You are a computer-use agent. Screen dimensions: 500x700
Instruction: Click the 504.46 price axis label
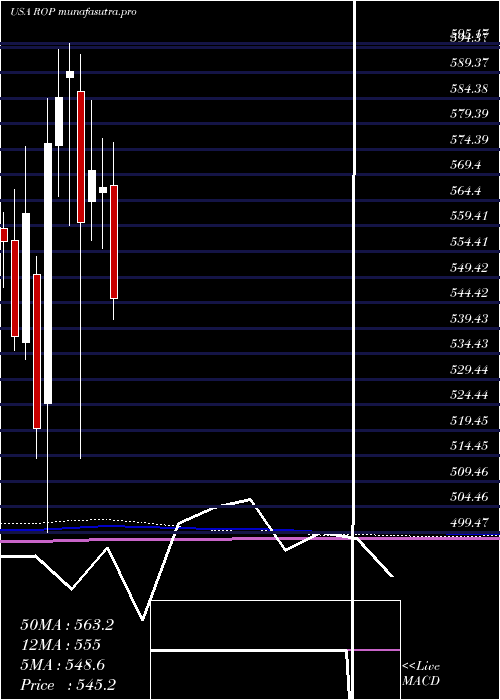coord(469,497)
